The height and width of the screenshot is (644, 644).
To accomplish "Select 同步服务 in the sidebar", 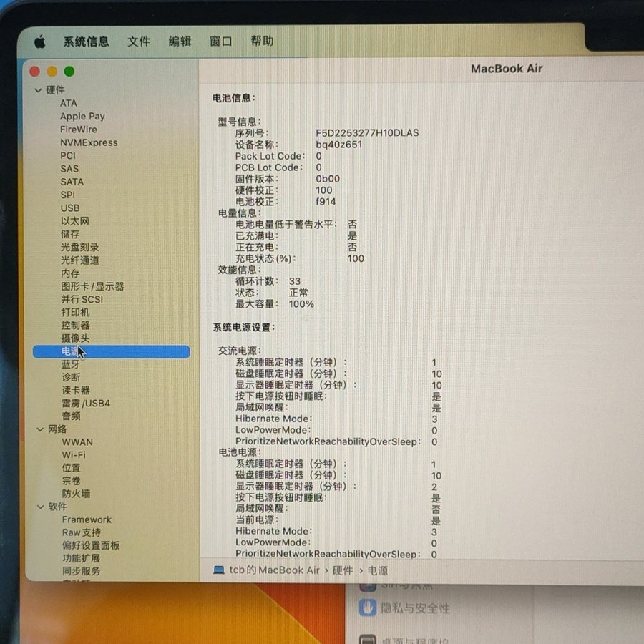I will [81, 571].
